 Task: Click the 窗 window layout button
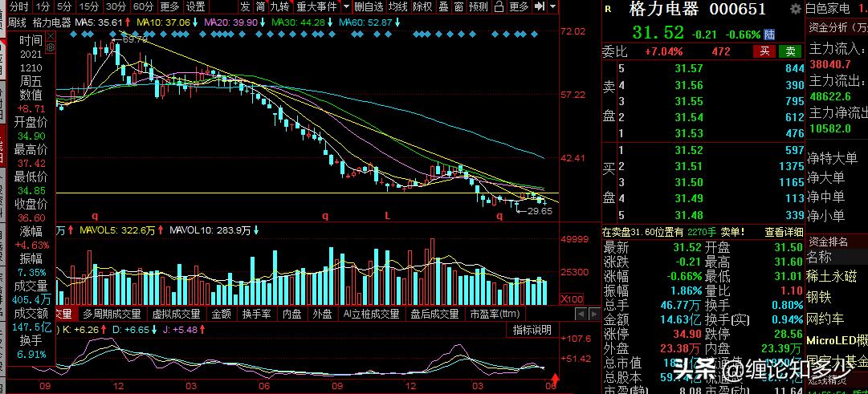[x=459, y=6]
